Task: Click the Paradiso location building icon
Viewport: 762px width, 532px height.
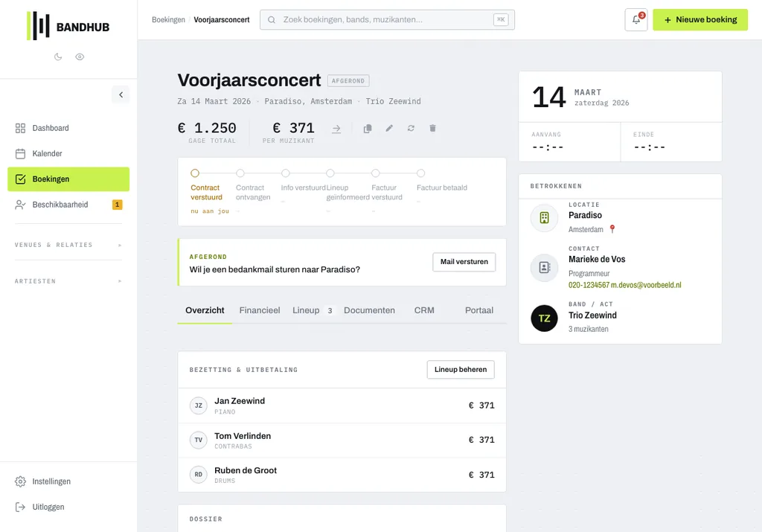Action: point(544,218)
